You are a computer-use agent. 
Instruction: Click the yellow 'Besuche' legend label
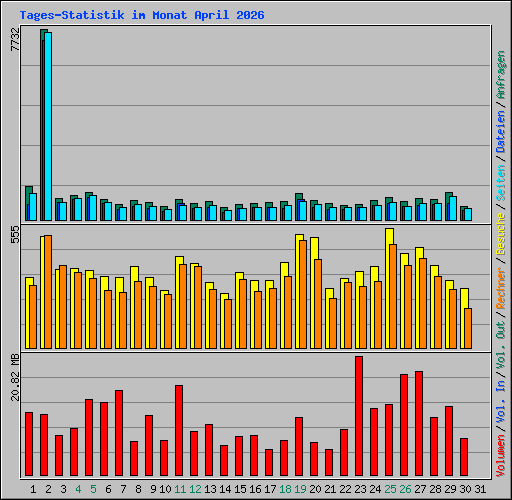pyautogui.click(x=501, y=234)
